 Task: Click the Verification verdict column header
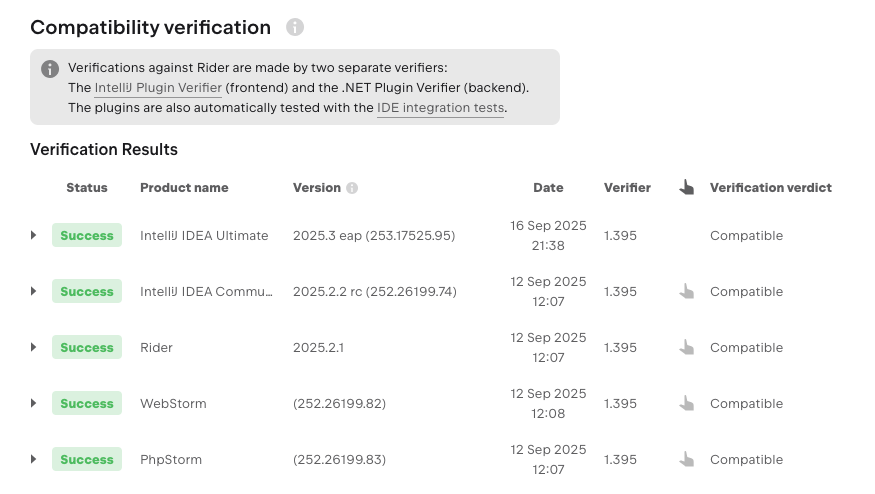click(x=771, y=188)
